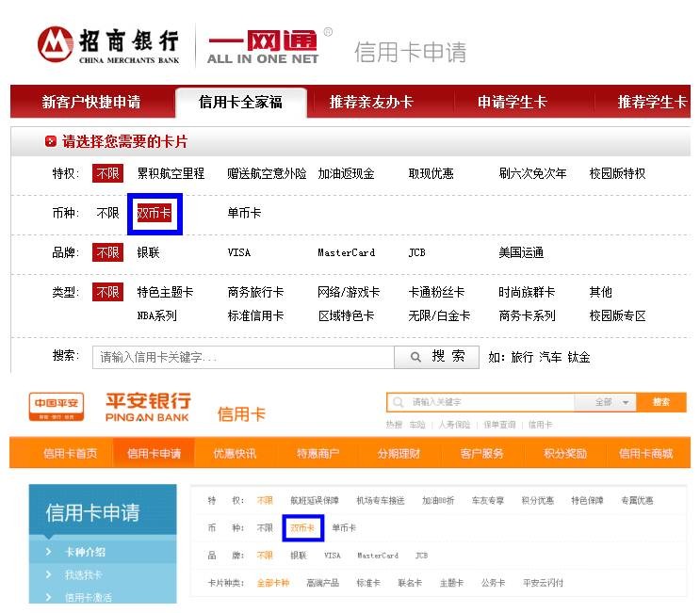Select 不限 in CMB 币种 row
Viewport: 700px width, 613px height.
click(x=107, y=213)
